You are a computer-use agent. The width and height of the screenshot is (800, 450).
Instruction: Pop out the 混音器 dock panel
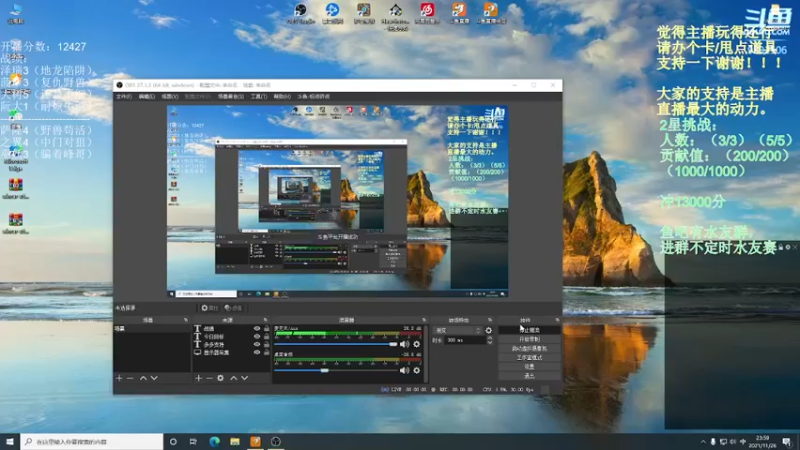pyautogui.click(x=424, y=320)
